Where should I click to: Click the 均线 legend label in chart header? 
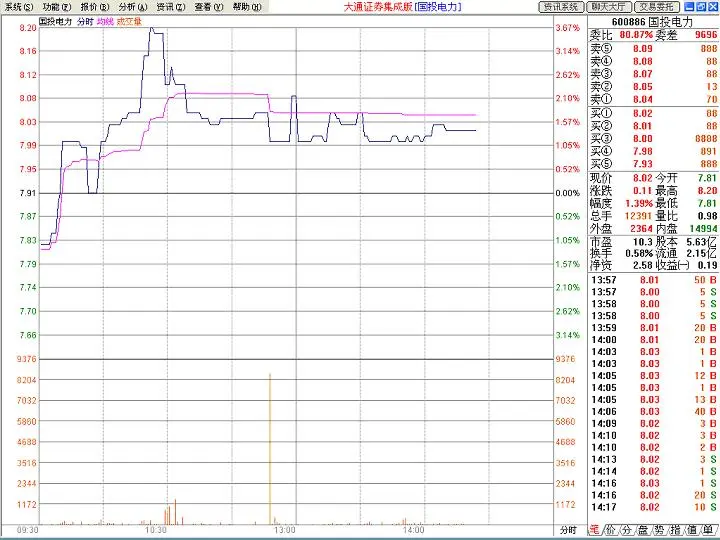pos(105,20)
